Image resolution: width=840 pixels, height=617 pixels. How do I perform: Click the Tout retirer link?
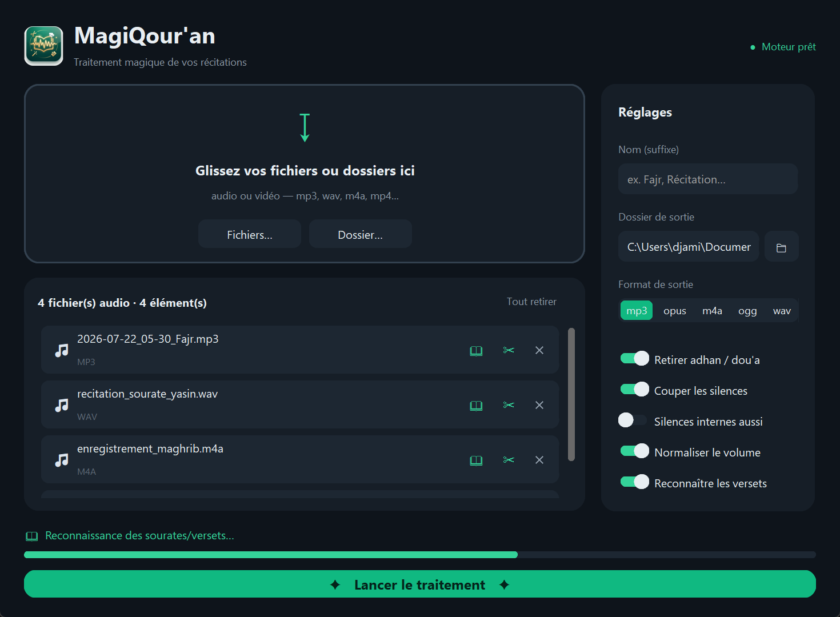point(531,302)
